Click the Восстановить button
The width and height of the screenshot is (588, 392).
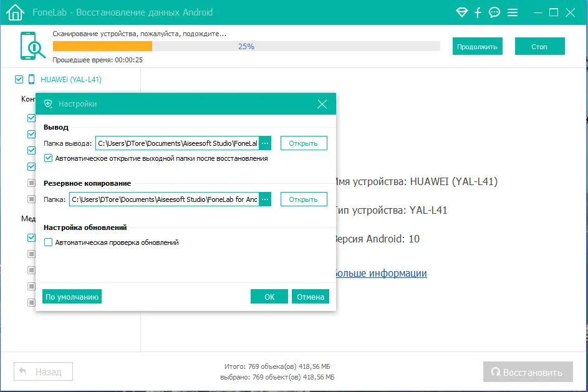[x=528, y=372]
